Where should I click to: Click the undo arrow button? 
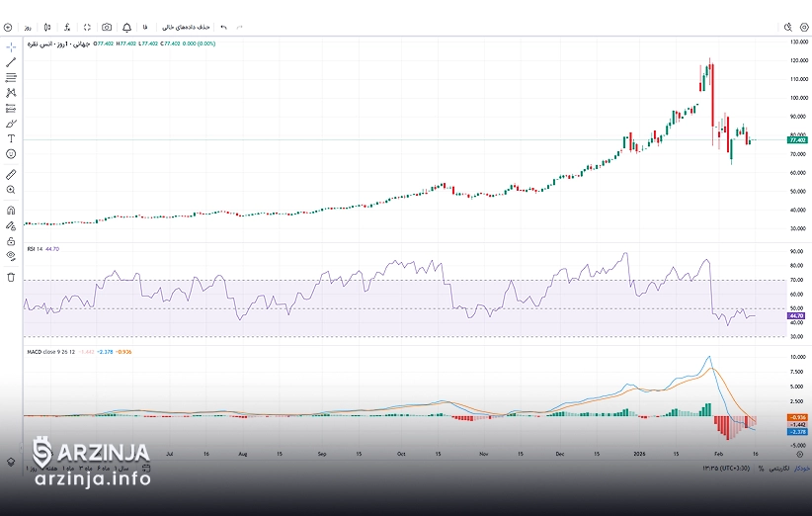[223, 27]
